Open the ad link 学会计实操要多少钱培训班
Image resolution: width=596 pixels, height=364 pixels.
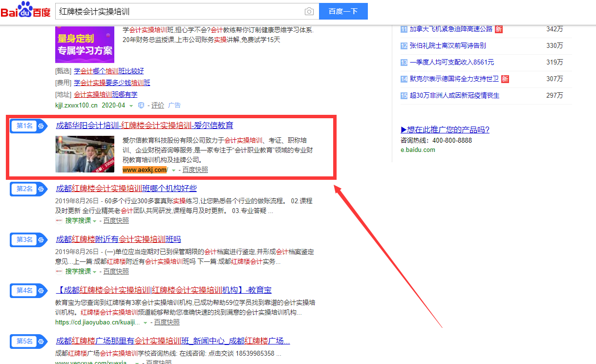112,83
